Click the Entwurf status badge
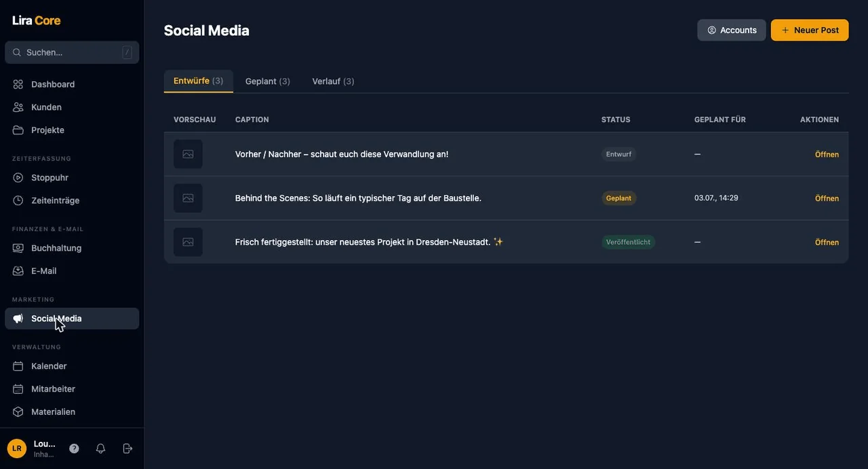The height and width of the screenshot is (469, 868). coord(618,154)
